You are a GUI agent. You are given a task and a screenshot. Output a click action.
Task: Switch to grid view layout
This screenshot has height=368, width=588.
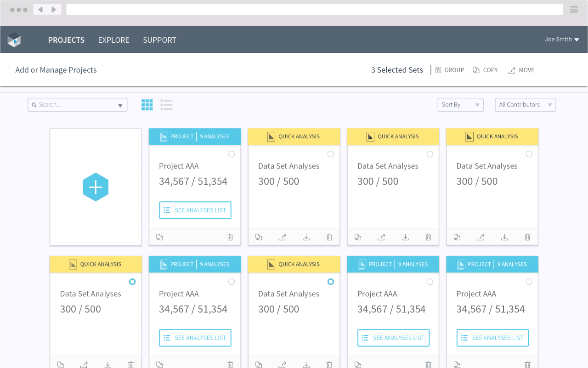coord(147,105)
